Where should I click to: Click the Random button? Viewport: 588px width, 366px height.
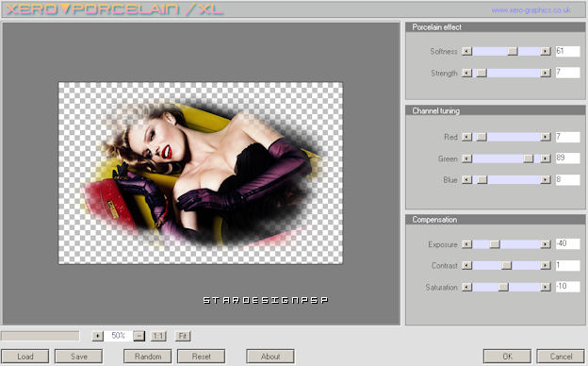pyautogui.click(x=148, y=357)
